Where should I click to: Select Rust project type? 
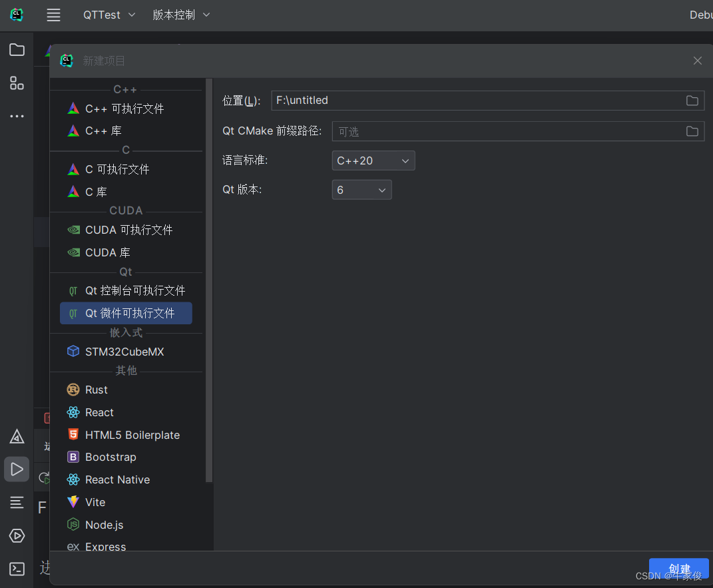click(x=126, y=390)
